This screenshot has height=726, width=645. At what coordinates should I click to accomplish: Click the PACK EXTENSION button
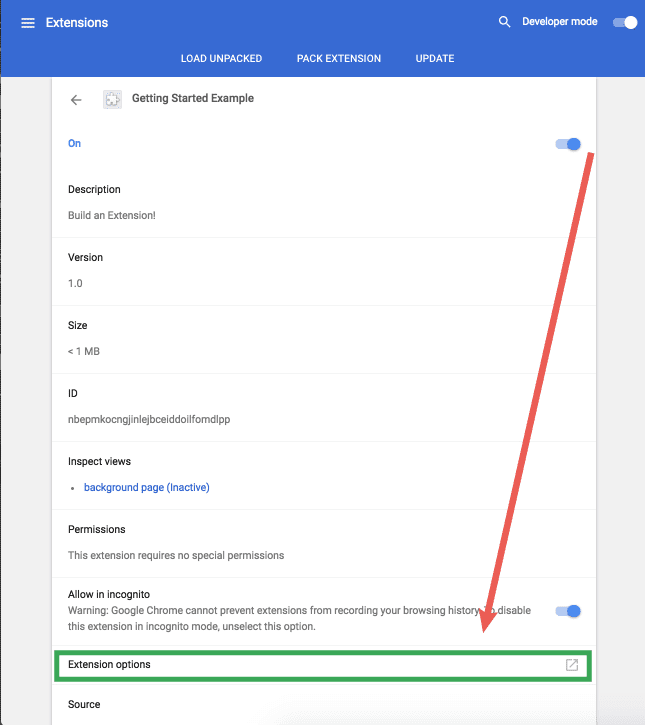pyautogui.click(x=339, y=59)
